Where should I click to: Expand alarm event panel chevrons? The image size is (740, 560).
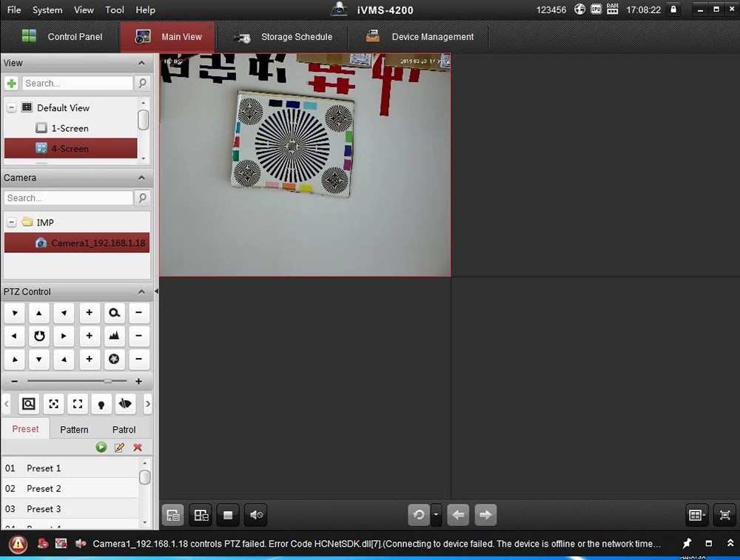730,544
